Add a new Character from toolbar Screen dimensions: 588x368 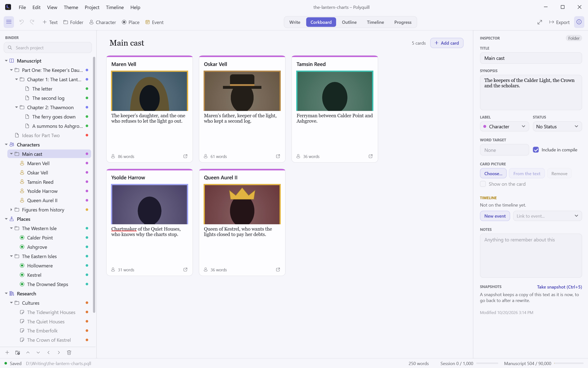[102, 22]
